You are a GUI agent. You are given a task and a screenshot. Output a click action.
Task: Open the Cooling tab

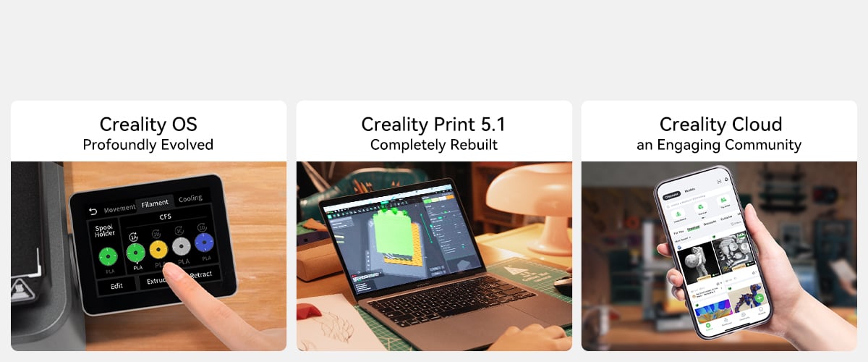pos(191,198)
